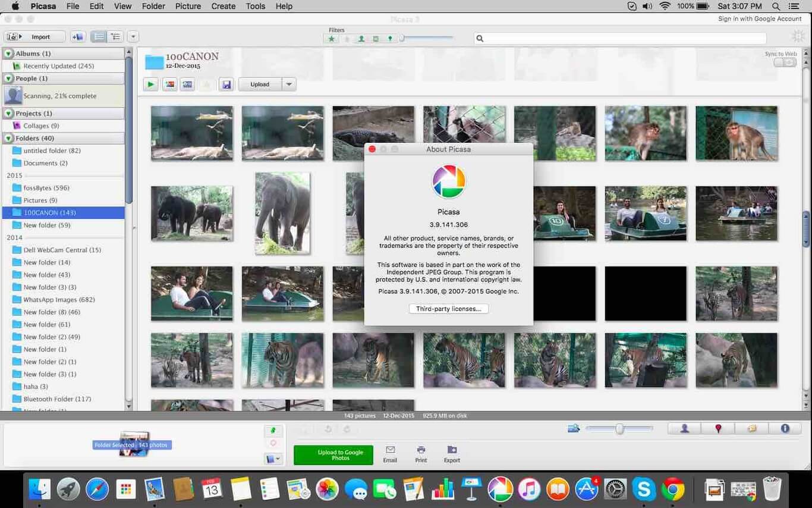Open Spotlight search in menu bar
The width and height of the screenshot is (812, 508).
pyautogui.click(x=776, y=6)
